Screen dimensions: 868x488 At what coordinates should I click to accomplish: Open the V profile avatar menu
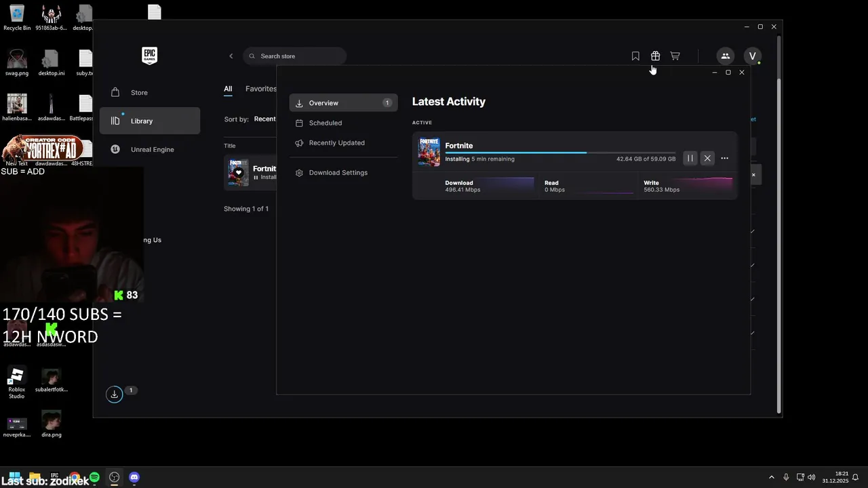coord(752,56)
